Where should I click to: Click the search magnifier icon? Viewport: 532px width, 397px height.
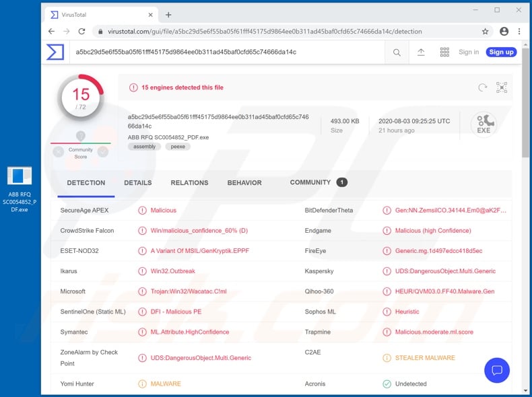(397, 52)
